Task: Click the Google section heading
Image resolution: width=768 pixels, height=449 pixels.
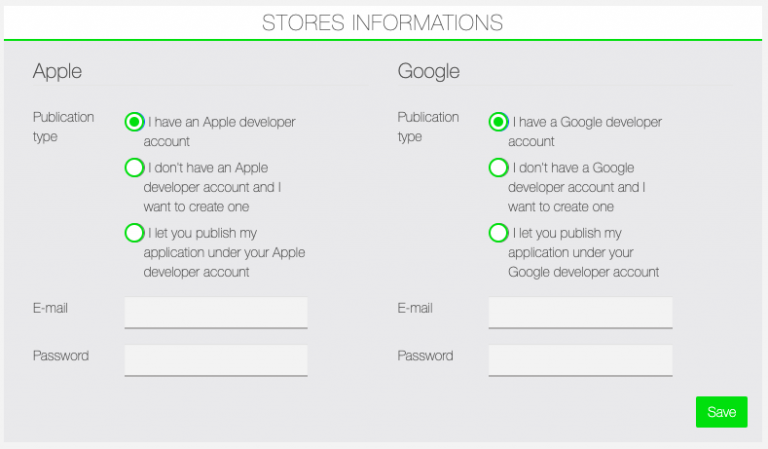Action: click(x=429, y=71)
